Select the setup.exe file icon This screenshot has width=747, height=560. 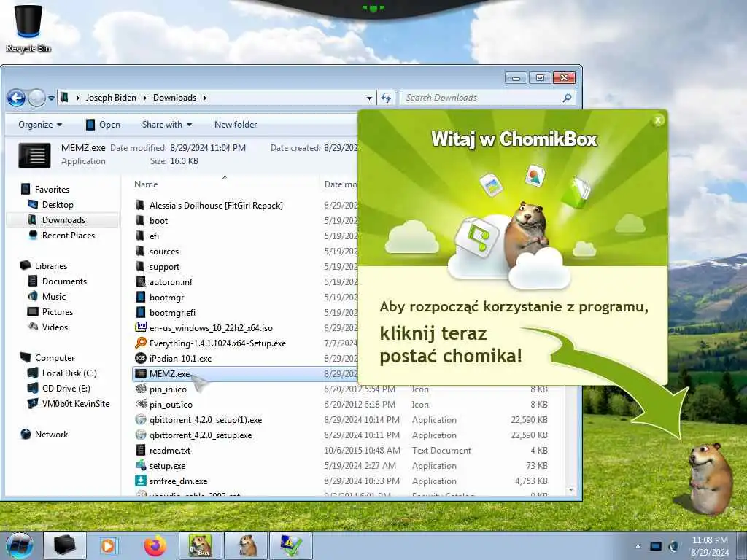[141, 465]
